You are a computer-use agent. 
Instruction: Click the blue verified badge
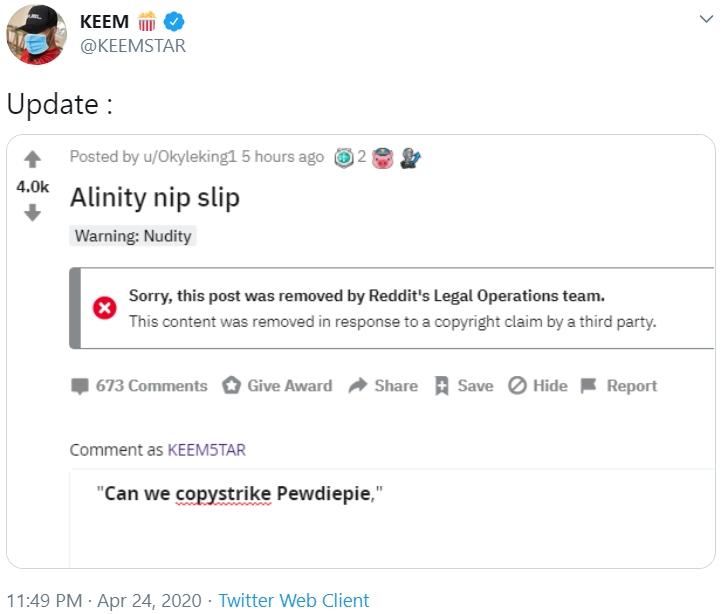(x=173, y=22)
